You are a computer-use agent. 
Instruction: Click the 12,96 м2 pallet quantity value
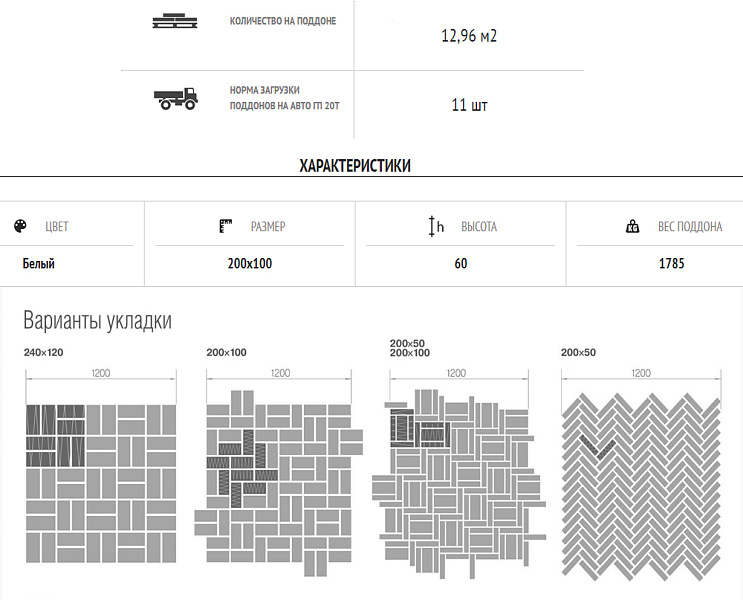click(x=469, y=36)
